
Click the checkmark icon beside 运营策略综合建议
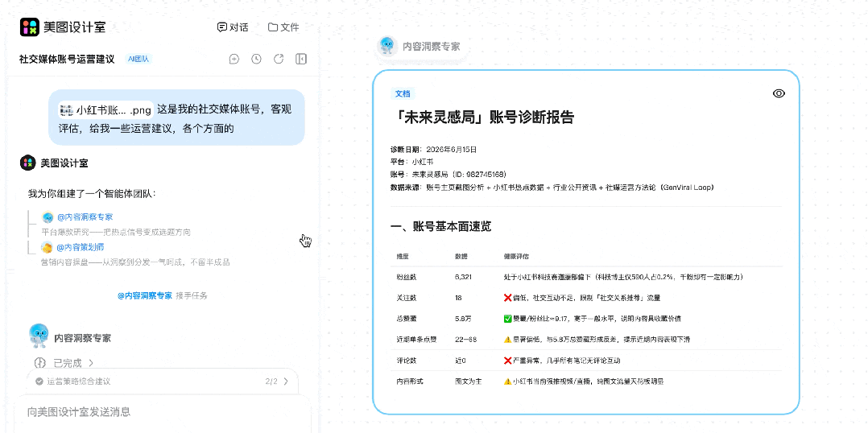click(x=39, y=381)
